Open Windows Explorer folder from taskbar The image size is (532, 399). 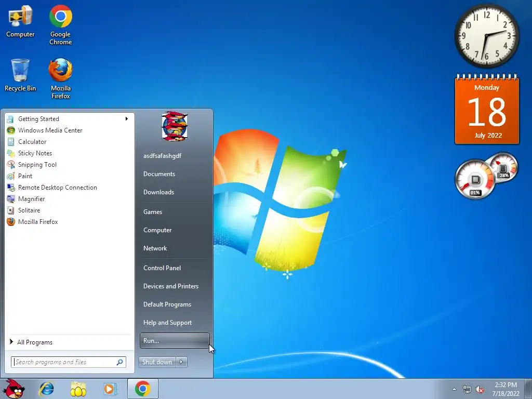pos(78,389)
